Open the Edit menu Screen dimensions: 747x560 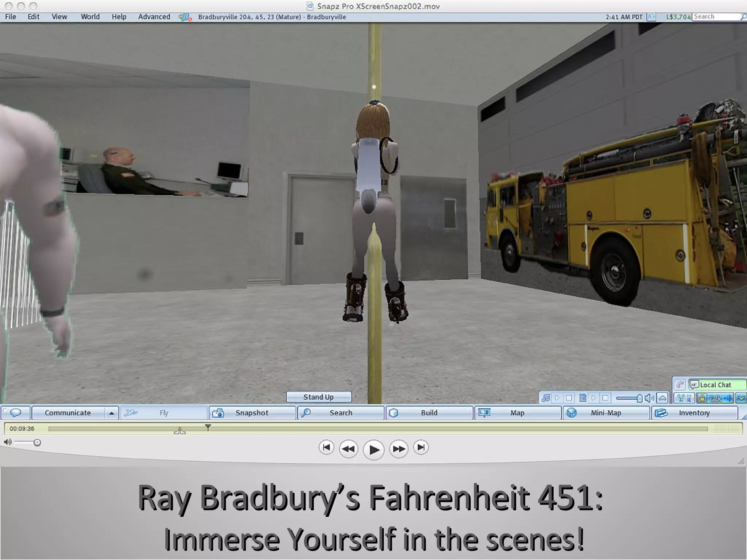click(x=34, y=17)
